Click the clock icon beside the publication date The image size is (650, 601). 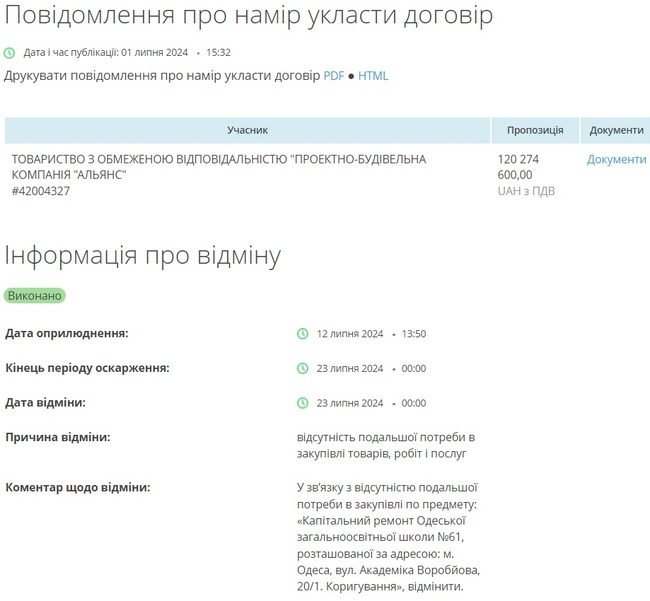pyautogui.click(x=10, y=52)
